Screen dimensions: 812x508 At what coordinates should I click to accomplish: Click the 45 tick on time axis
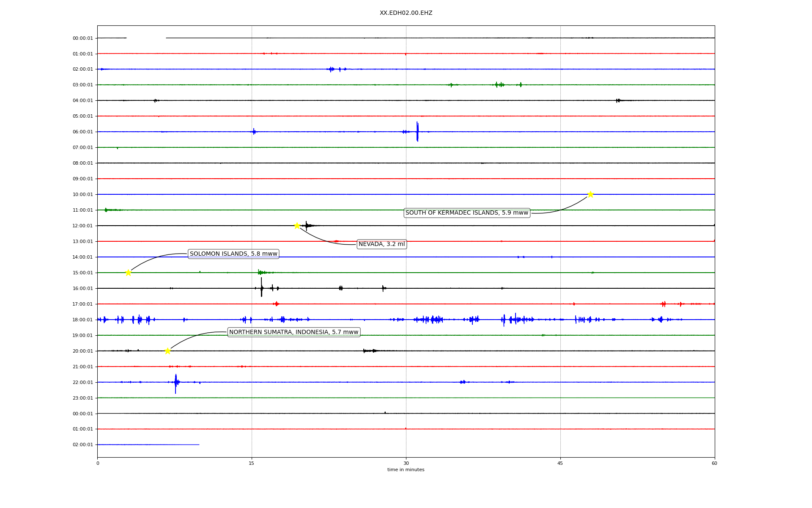click(x=560, y=463)
